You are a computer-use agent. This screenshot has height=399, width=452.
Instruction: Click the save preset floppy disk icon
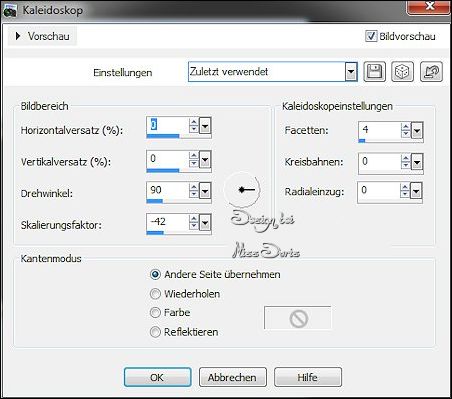[374, 72]
